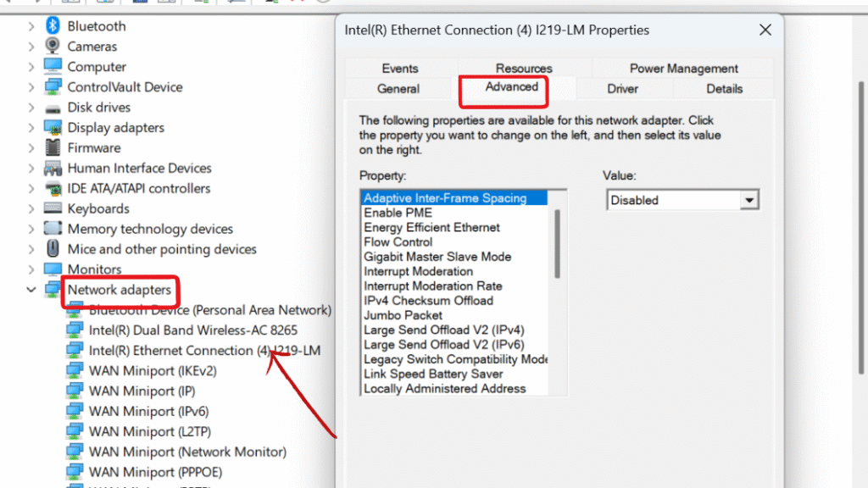868x488 pixels.
Task: Select Bluetooth Device (Personal Area Network) entry
Action: click(210, 310)
